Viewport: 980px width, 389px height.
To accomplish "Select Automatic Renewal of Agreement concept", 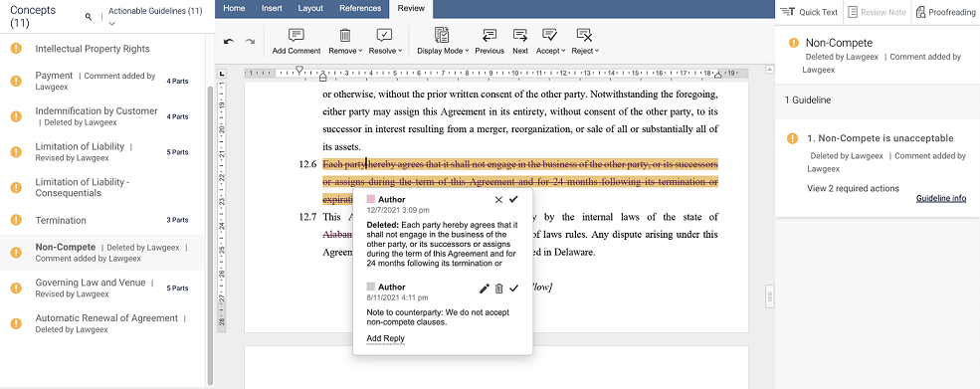I will coord(102,323).
